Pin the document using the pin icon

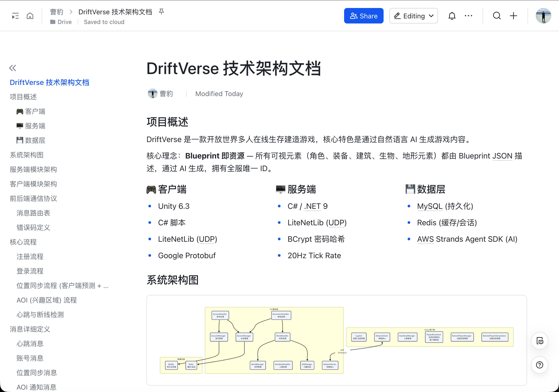point(161,12)
